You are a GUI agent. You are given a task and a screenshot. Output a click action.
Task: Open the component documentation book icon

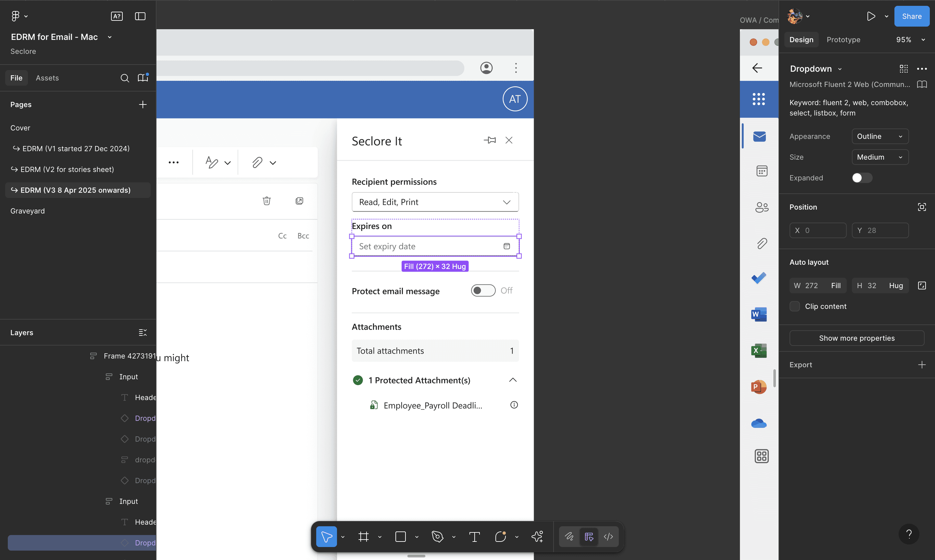(x=921, y=84)
